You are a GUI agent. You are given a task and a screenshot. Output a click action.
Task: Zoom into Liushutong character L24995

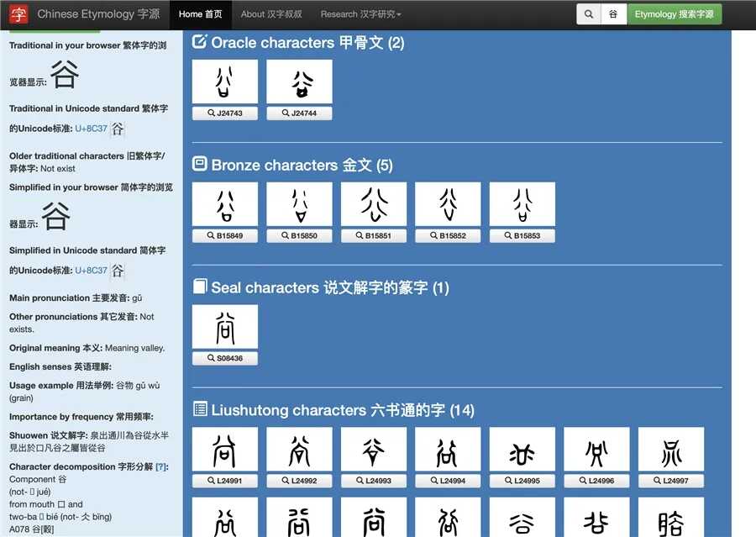click(x=522, y=482)
